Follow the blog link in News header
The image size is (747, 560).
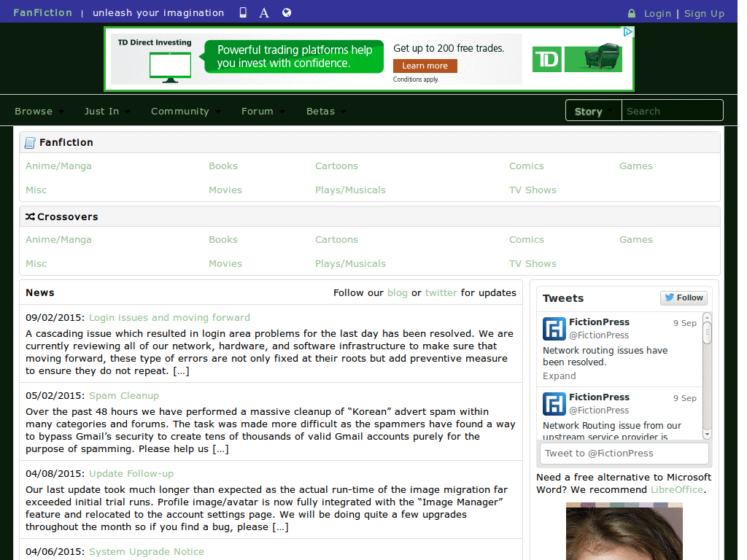pyautogui.click(x=398, y=293)
